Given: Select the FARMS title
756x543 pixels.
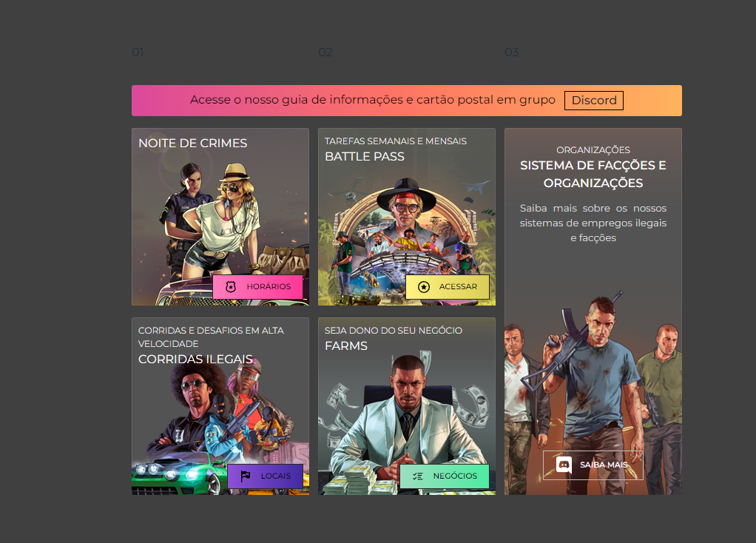Looking at the screenshot, I should coord(346,345).
